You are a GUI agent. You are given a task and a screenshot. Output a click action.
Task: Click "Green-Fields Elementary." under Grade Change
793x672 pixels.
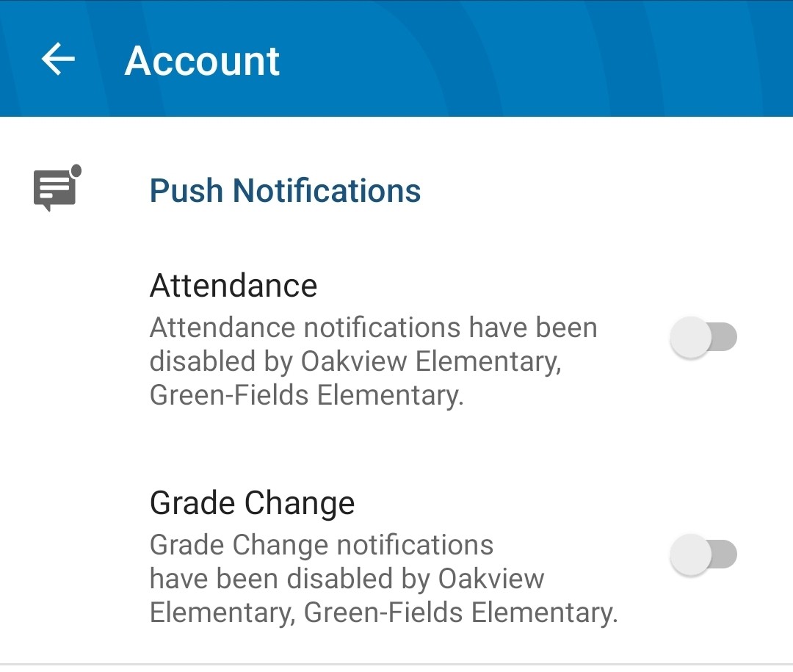(460, 613)
